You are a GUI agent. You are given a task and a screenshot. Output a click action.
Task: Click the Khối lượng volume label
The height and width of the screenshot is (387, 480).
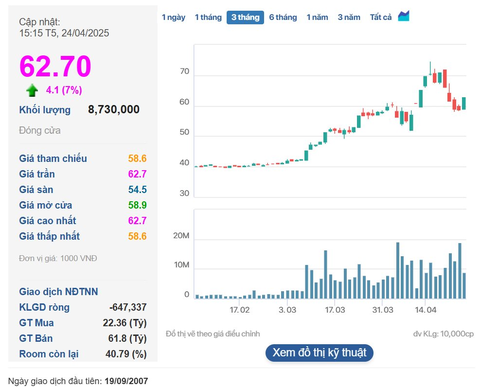(x=45, y=110)
